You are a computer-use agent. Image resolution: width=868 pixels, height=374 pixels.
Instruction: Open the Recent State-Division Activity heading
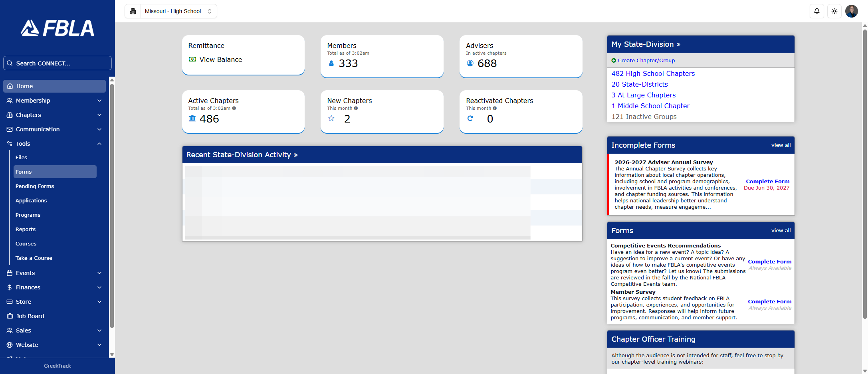tap(242, 155)
